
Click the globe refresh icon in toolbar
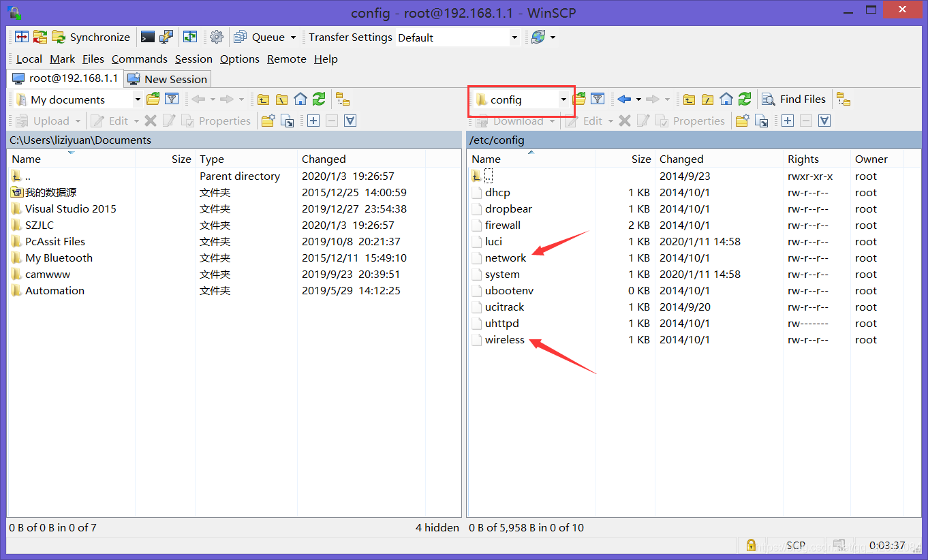click(538, 37)
